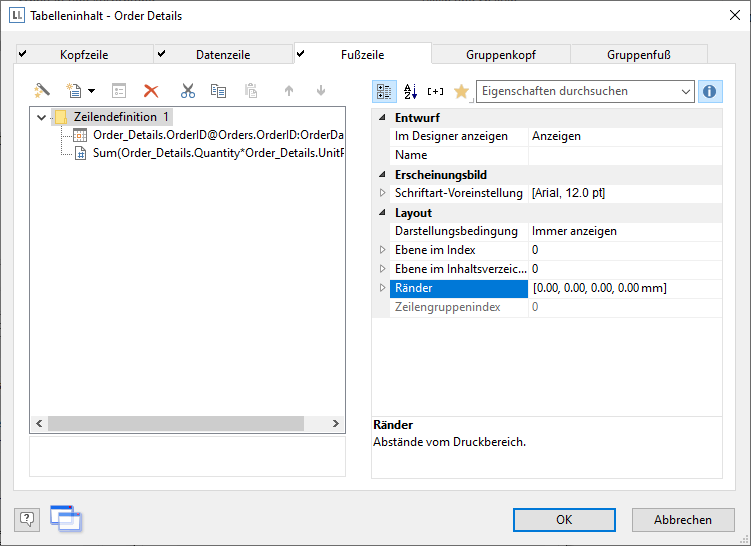
Task: Toggle the Datenzeile tab checkmark
Action: (161, 54)
